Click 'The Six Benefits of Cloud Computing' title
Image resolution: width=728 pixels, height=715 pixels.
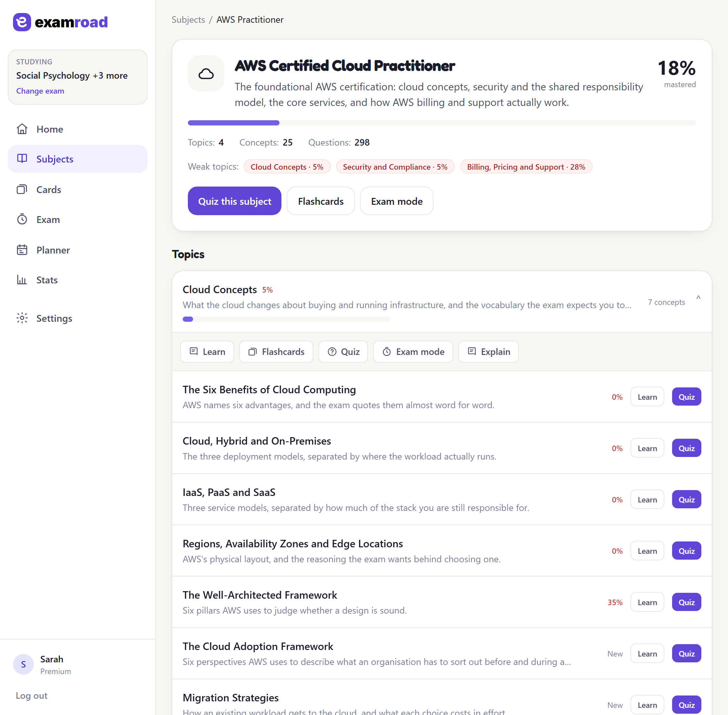269,390
